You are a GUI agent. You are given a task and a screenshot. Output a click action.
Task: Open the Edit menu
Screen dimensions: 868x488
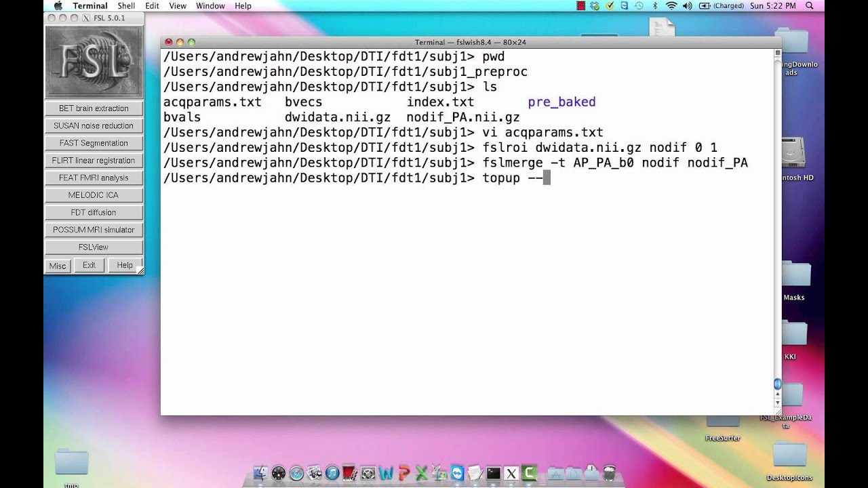coord(152,5)
